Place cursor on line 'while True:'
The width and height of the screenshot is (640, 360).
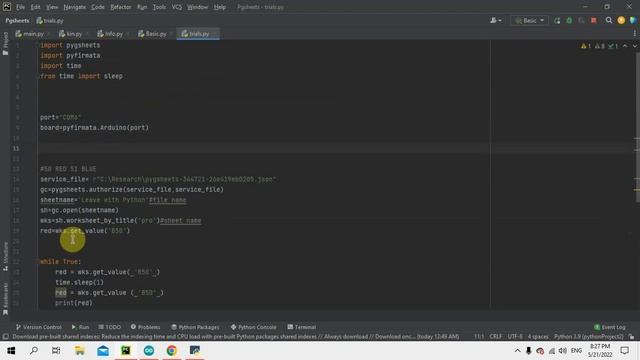point(60,262)
